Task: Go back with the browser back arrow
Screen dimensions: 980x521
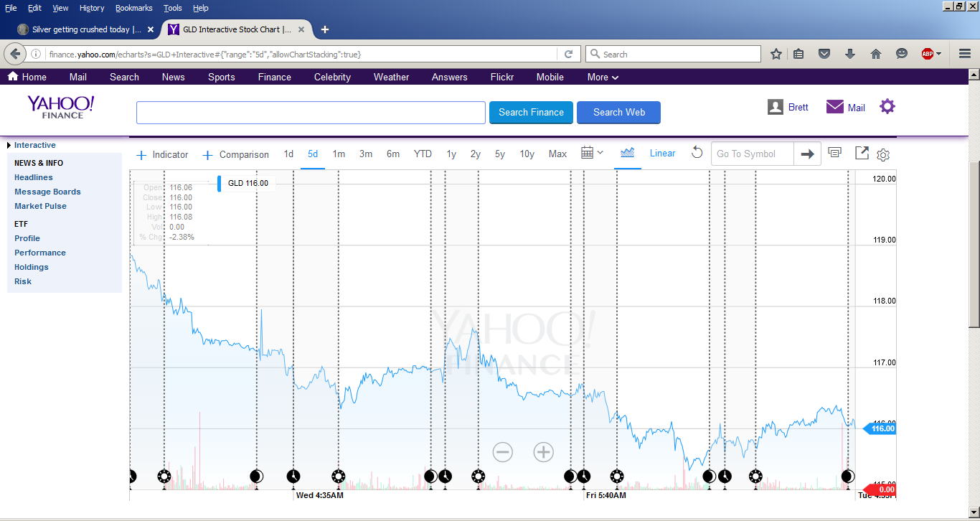Action: (15, 54)
